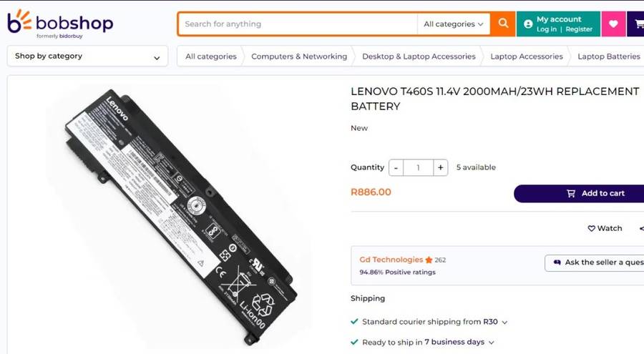Open Laptop Accessories breadcrumb
Screen dimensions: 644x354
[526, 56]
